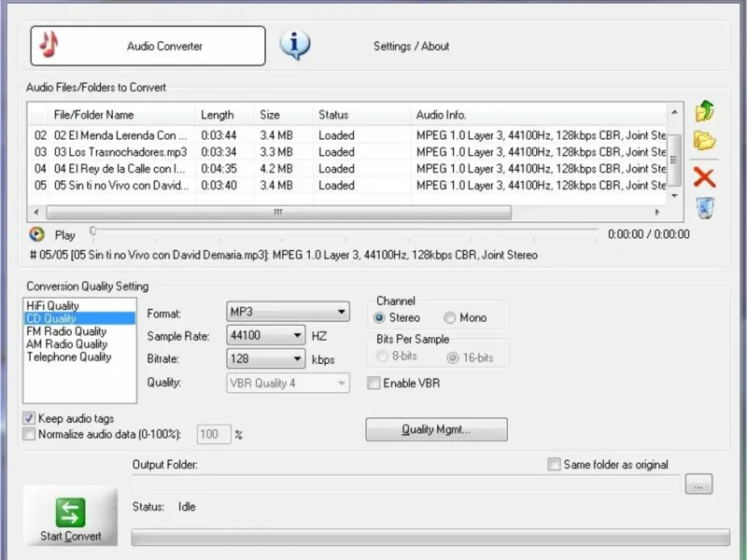The height and width of the screenshot is (560, 747).
Task: Open the Audio Converter tab
Action: click(x=148, y=46)
